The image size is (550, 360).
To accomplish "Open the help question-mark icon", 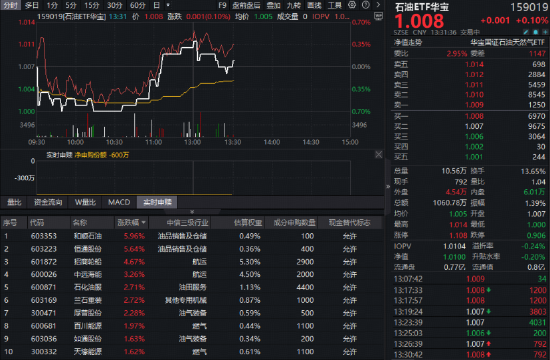I will click(x=365, y=5).
